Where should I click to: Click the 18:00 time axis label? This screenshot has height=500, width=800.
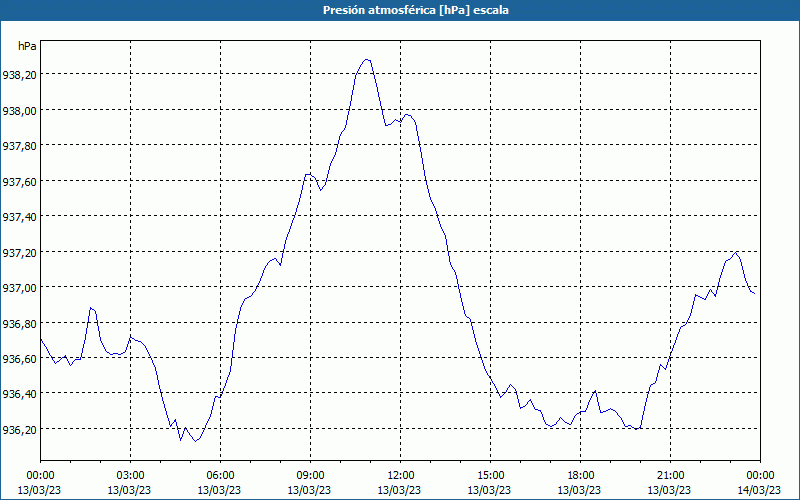pos(581,476)
